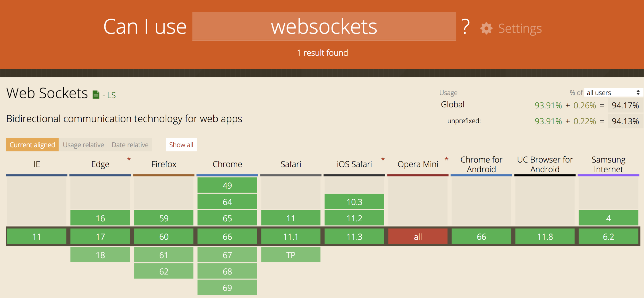Click the Samsung Internet 6.2 cell
The width and height of the screenshot is (644, 298).
[608, 236]
